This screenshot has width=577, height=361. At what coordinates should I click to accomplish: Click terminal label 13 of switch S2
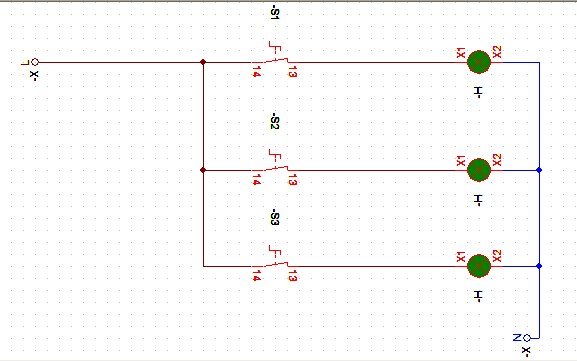click(x=293, y=180)
